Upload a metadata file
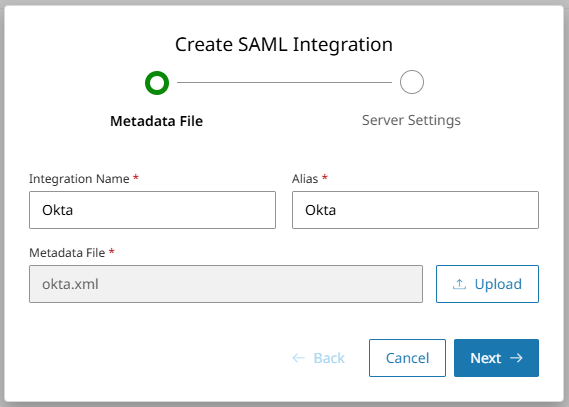569x407 pixels. coord(487,284)
